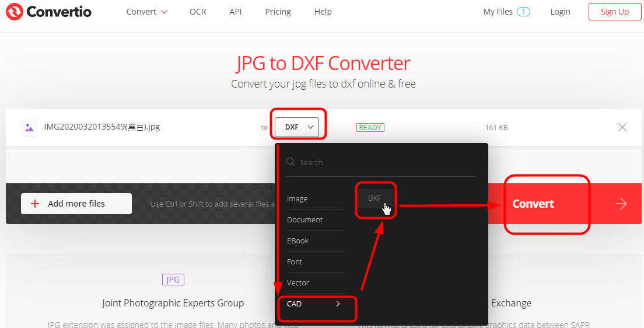
Task: Open the Help page
Action: 323,12
